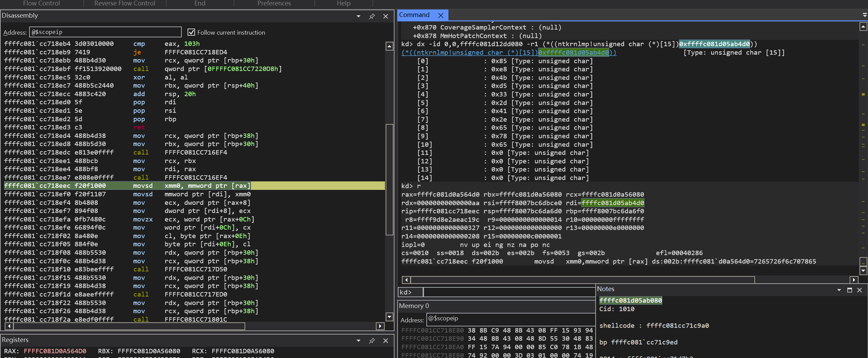Image resolution: width=868 pixels, height=358 pixels.
Task: Click the shellcode address note line
Action: 654,326
